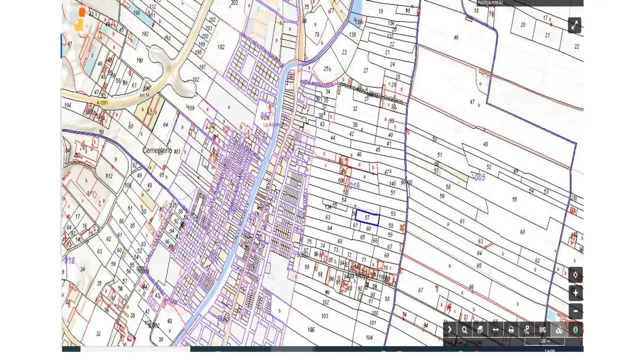Toggle fullscreen with the expand arrows
The height and width of the screenshot is (362, 644).
coord(575,25)
